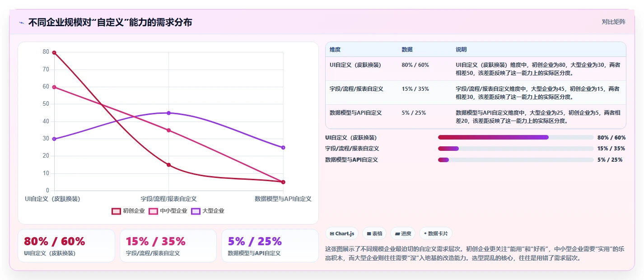Toggle the 大型企业 legend series
The width and height of the screenshot is (644, 280).
pos(208,211)
